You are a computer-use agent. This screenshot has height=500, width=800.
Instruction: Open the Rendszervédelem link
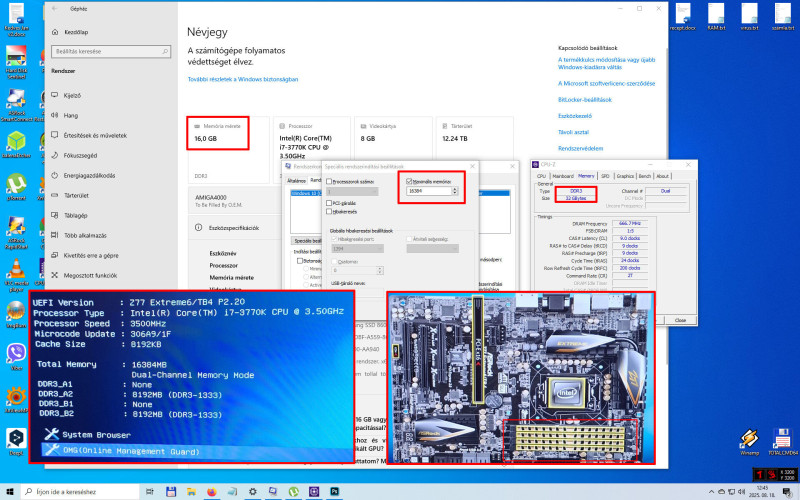tap(581, 148)
